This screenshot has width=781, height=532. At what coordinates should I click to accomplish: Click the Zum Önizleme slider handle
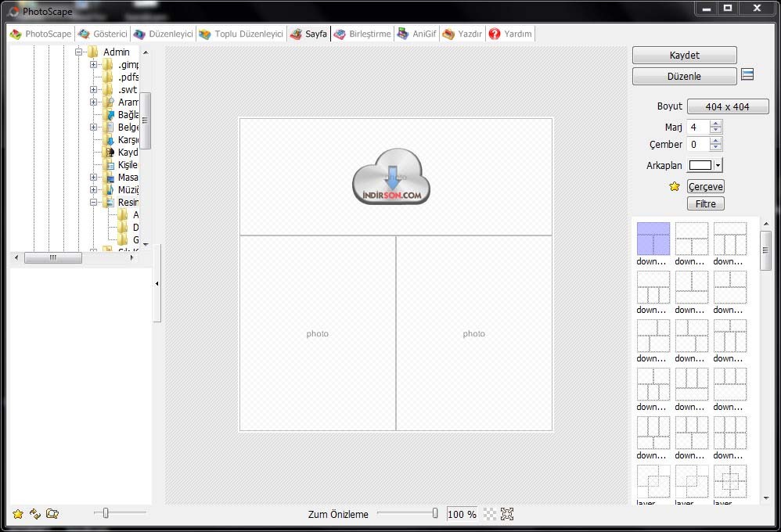coord(435,513)
